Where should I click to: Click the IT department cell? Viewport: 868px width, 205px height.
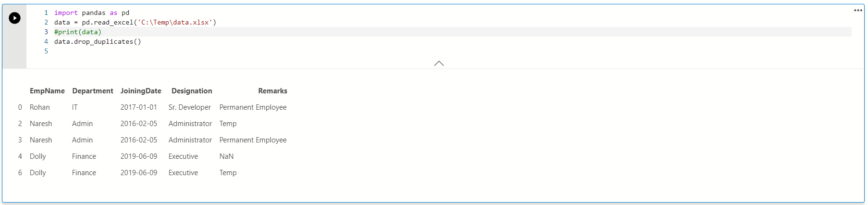(x=75, y=107)
